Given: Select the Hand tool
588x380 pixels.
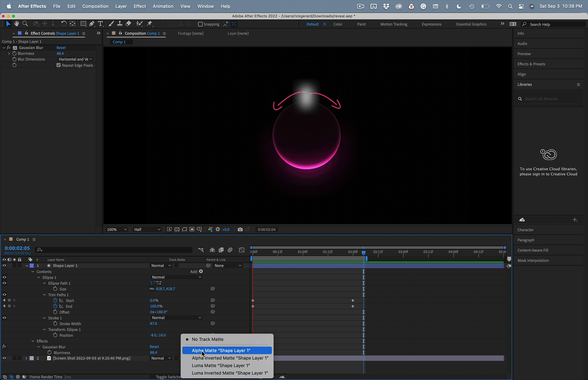Looking at the screenshot, I should coord(16,24).
